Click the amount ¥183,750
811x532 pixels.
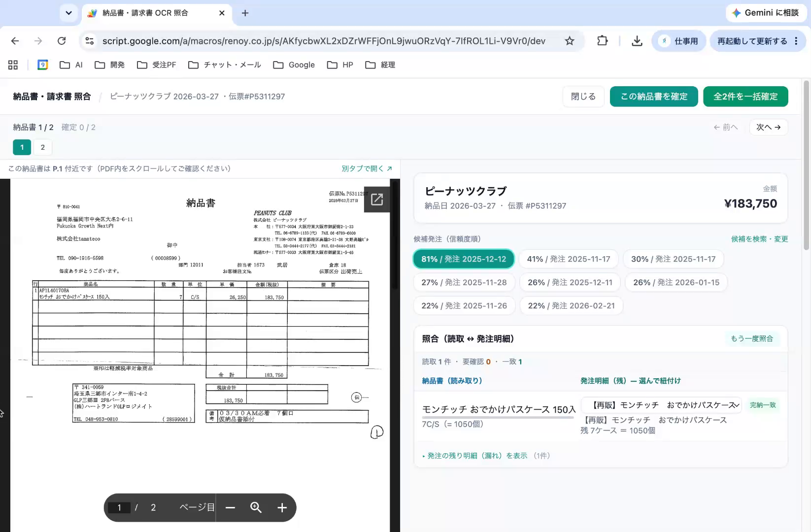click(x=750, y=203)
